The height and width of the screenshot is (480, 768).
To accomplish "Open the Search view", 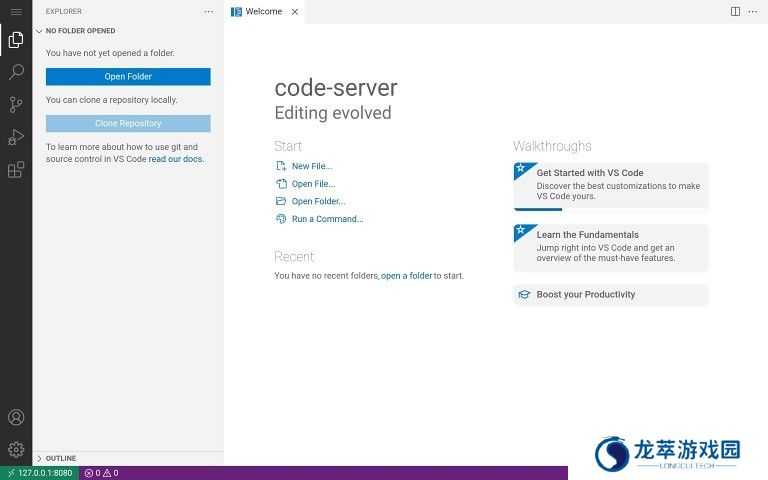I will tap(16, 72).
